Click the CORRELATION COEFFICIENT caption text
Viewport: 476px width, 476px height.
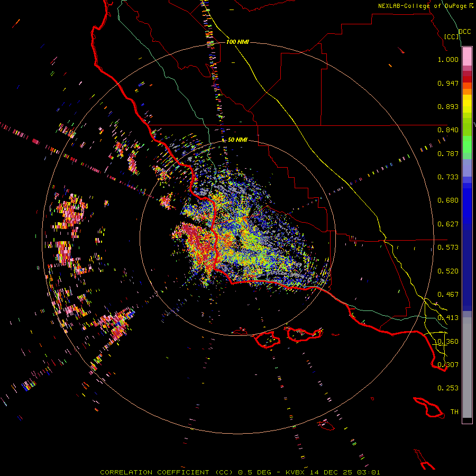tap(154, 472)
